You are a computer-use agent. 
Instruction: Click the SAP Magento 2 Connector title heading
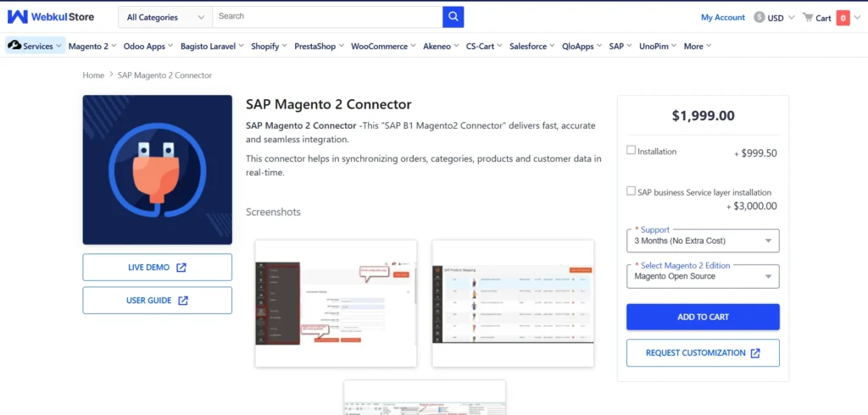(329, 104)
